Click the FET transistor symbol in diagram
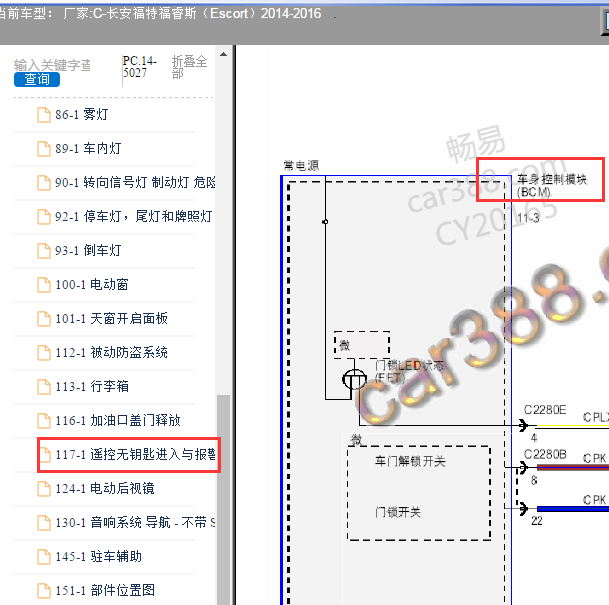This screenshot has height=605, width=609. pyautogui.click(x=354, y=379)
